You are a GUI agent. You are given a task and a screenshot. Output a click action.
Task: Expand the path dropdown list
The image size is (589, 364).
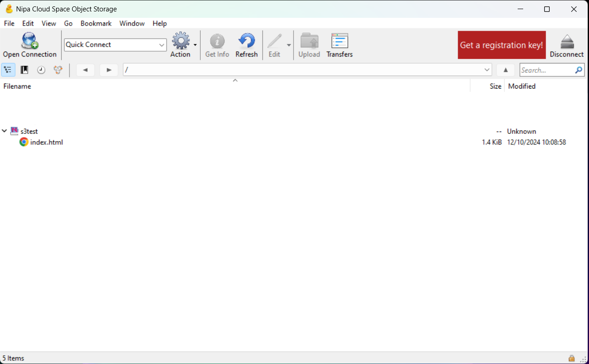pyautogui.click(x=487, y=70)
